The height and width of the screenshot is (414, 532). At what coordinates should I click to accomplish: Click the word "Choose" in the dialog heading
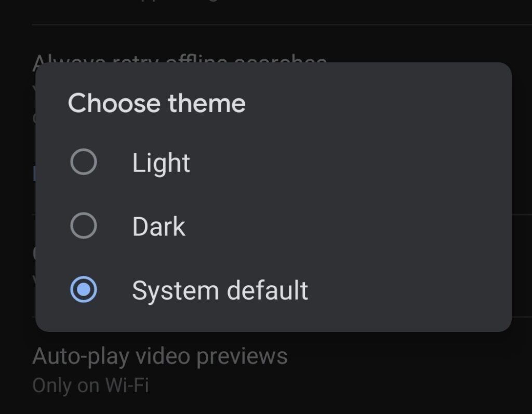115,103
